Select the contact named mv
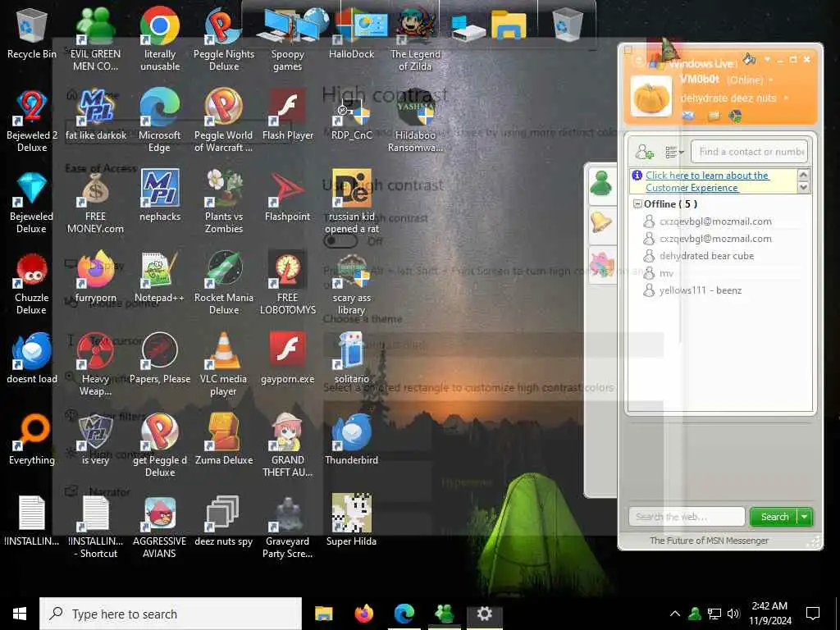The image size is (840, 630). click(666, 273)
